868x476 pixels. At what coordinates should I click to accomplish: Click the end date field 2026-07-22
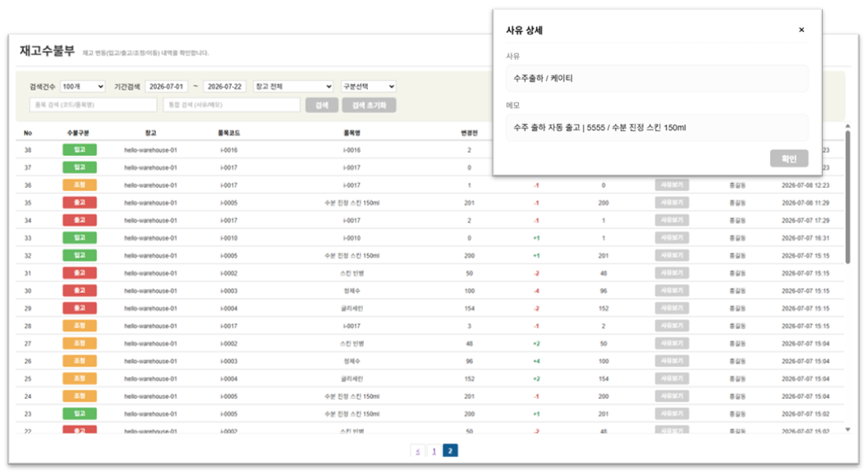[225, 86]
